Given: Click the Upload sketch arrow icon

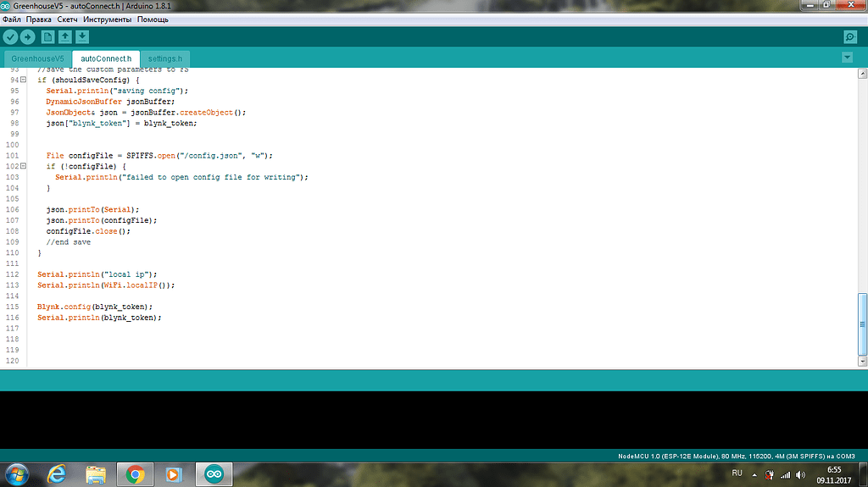Looking at the screenshot, I should click(28, 37).
